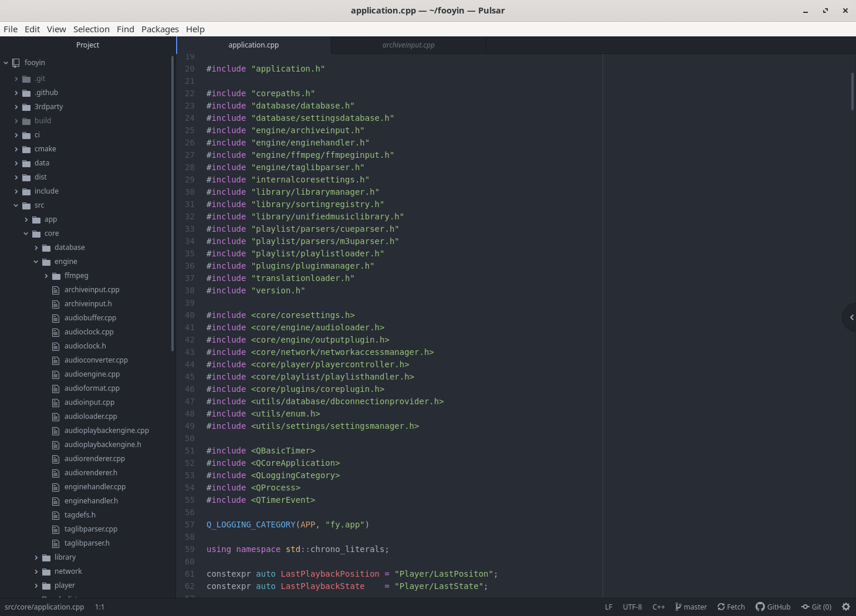Image resolution: width=856 pixels, height=616 pixels.
Task: Change UTF-8 encoding in status bar
Action: pos(632,607)
